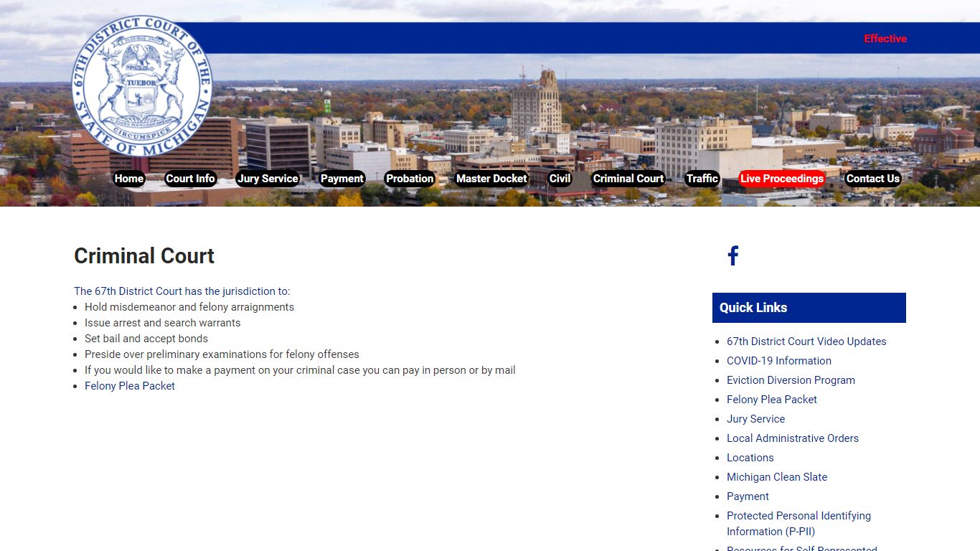Open COVID-19 Information quick link

[779, 361]
